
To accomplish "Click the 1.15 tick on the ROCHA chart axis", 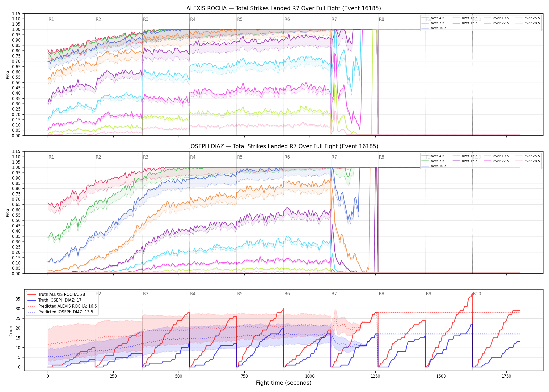I will (x=16, y=14).
